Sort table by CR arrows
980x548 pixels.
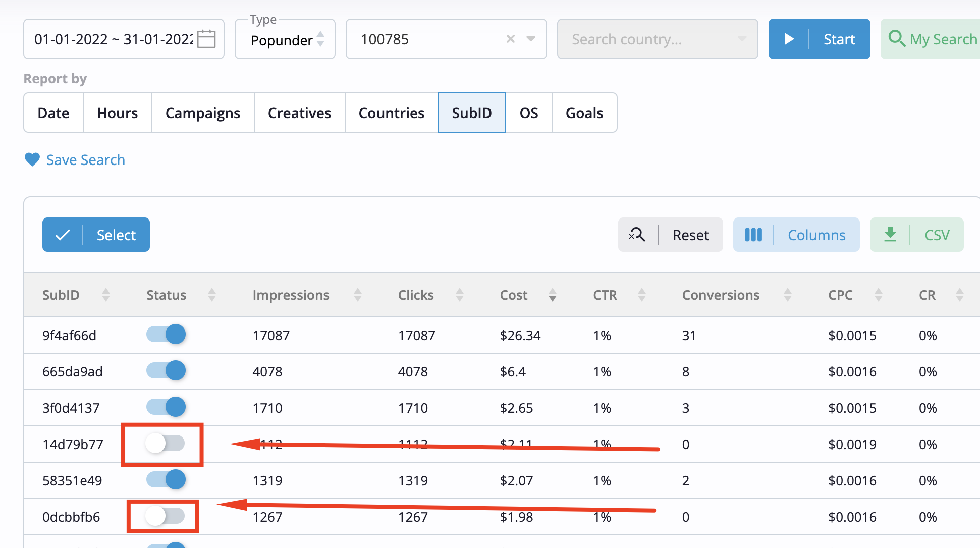960,295
